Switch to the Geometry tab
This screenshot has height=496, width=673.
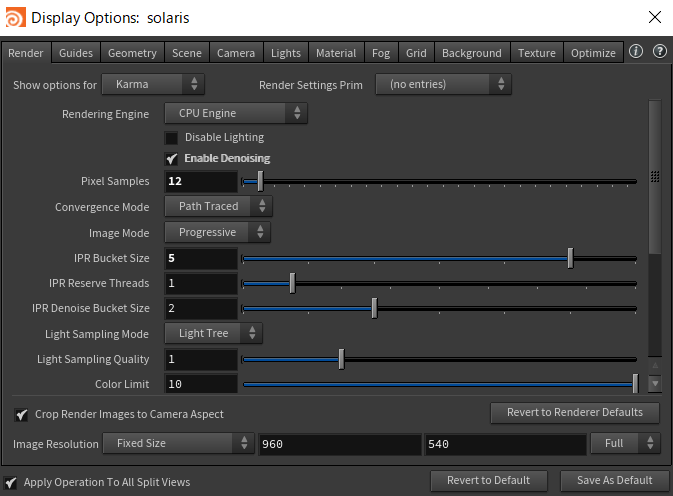point(132,53)
